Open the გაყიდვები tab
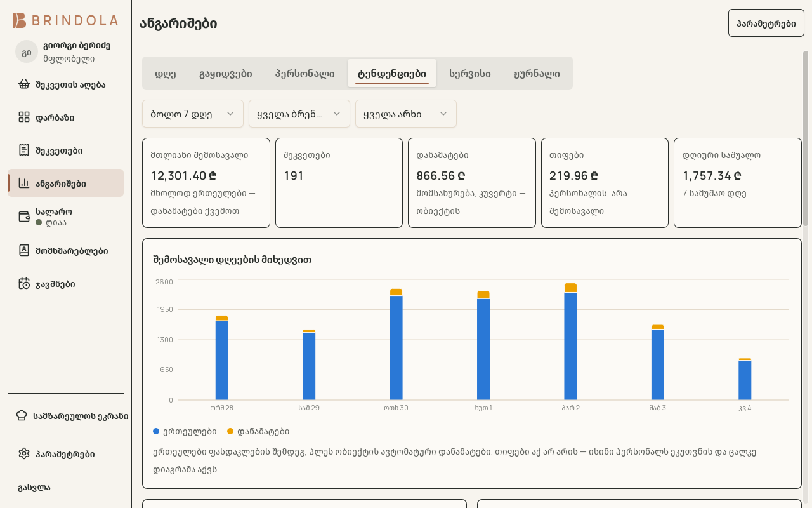 tap(226, 73)
